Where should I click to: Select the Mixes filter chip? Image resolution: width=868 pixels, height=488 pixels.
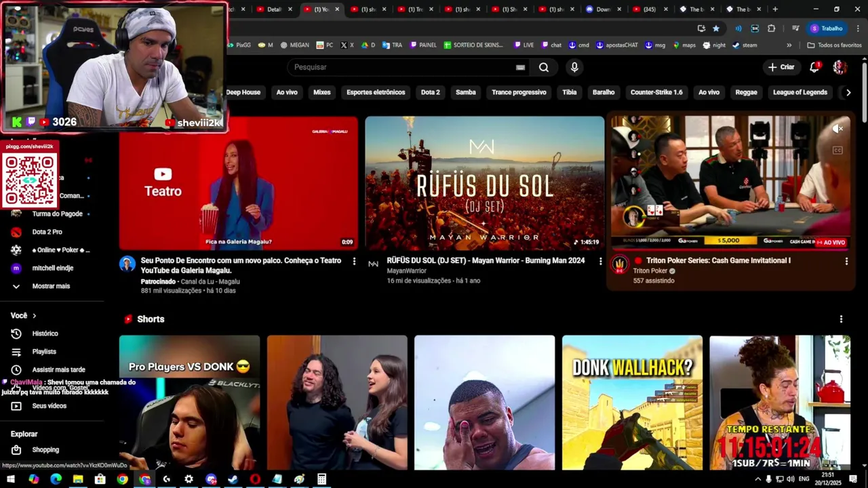[322, 92]
